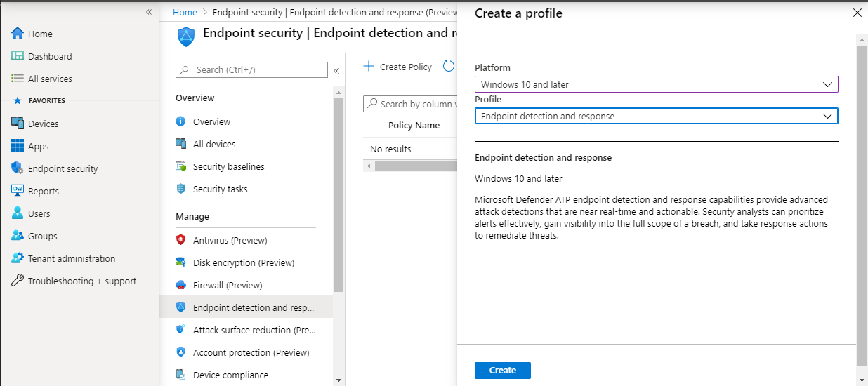868x386 pixels.
Task: Collapse the Endpoint security menu pane
Action: click(336, 70)
